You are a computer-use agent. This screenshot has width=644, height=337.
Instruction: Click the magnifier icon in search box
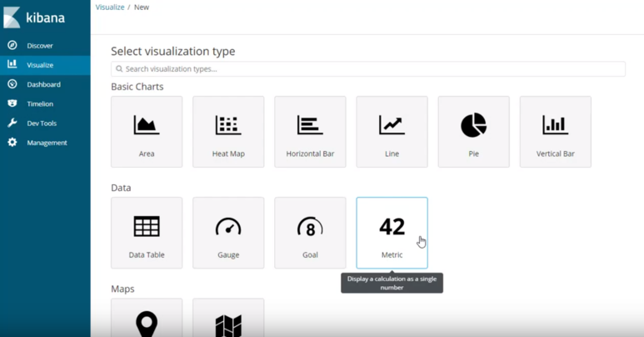click(119, 68)
